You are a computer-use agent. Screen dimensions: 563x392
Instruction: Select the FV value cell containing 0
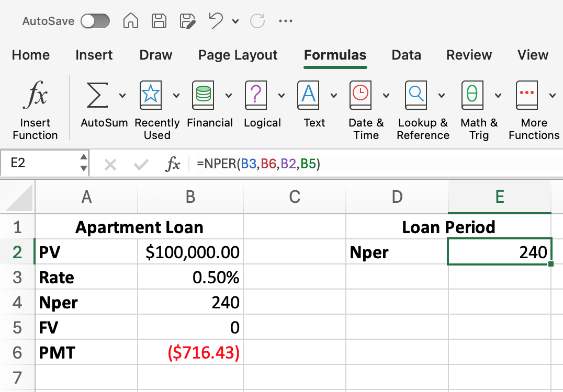coord(190,327)
